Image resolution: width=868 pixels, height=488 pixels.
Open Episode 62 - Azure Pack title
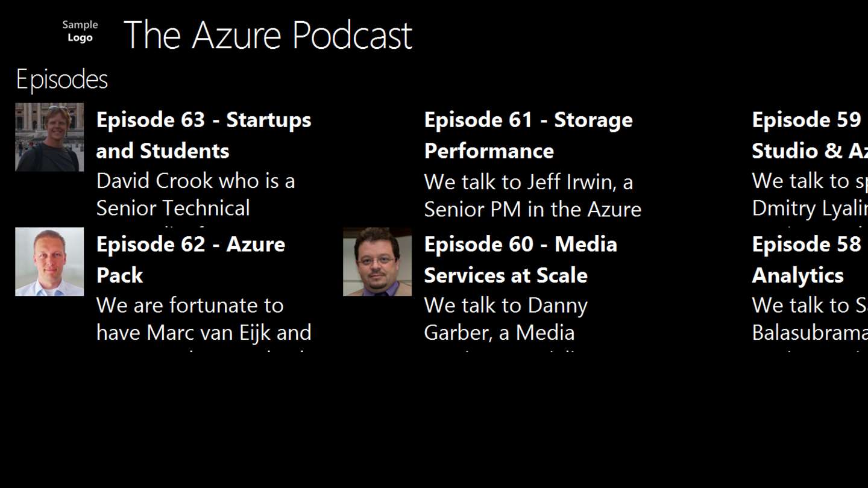(190, 259)
